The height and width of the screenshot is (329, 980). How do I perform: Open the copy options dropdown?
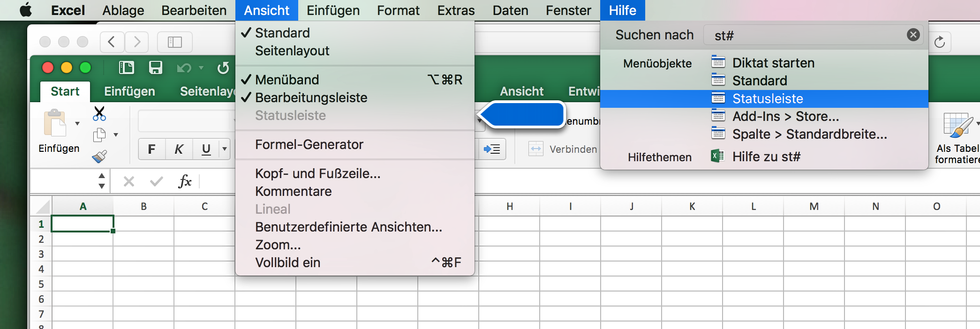tap(116, 135)
